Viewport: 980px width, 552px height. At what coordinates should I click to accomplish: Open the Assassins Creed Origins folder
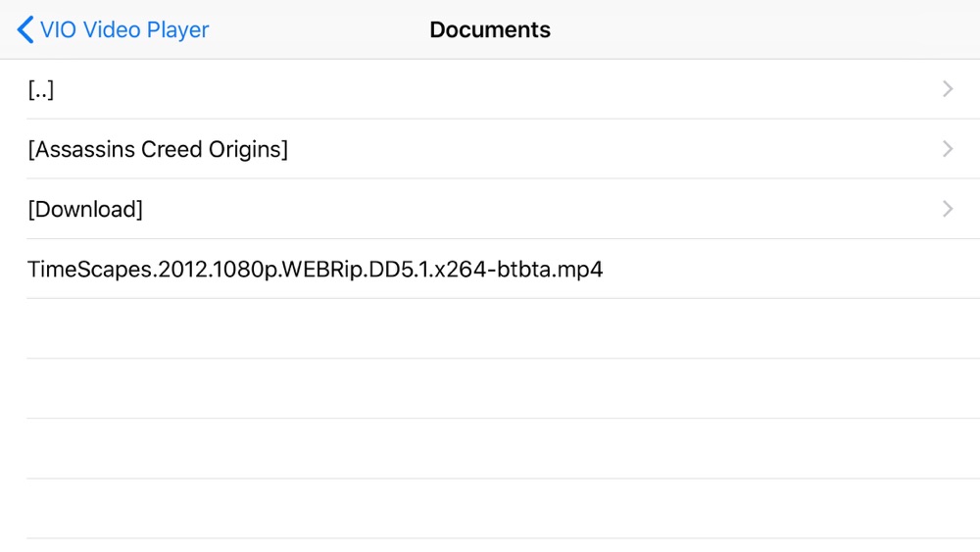(x=158, y=149)
